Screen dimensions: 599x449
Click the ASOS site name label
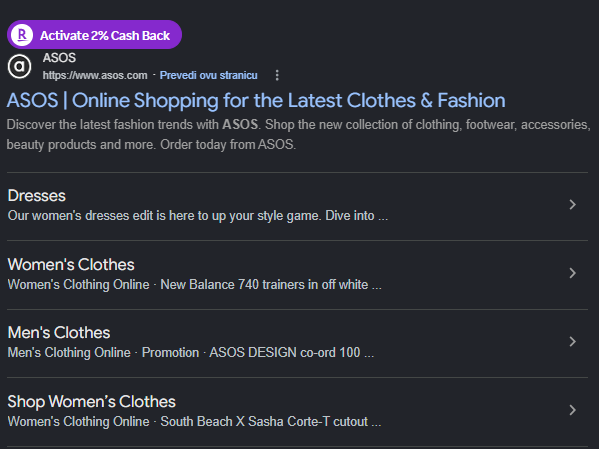[x=59, y=58]
